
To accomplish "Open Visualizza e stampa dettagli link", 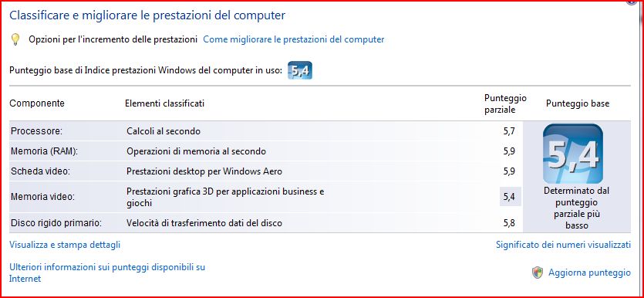I will pos(65,245).
